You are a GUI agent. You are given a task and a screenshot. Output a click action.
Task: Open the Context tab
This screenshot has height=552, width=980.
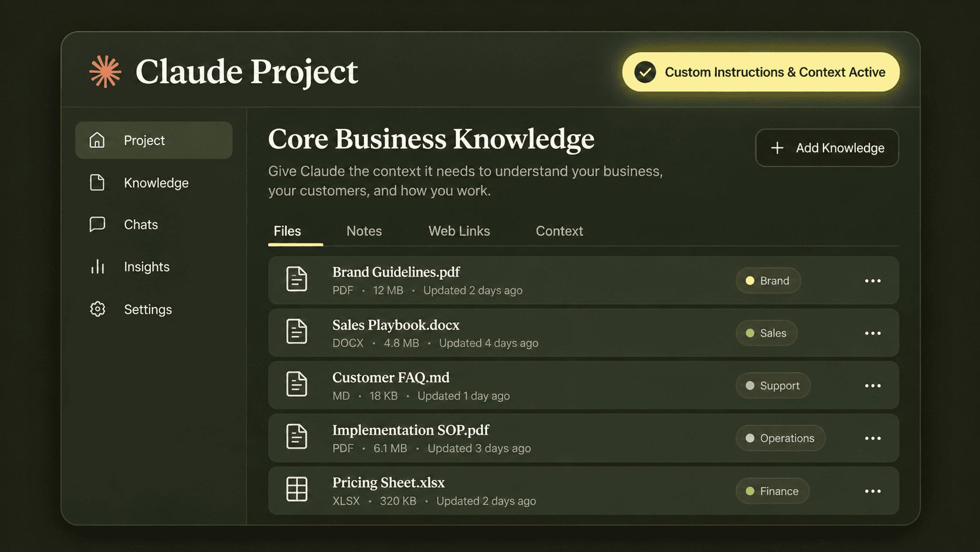tap(559, 231)
